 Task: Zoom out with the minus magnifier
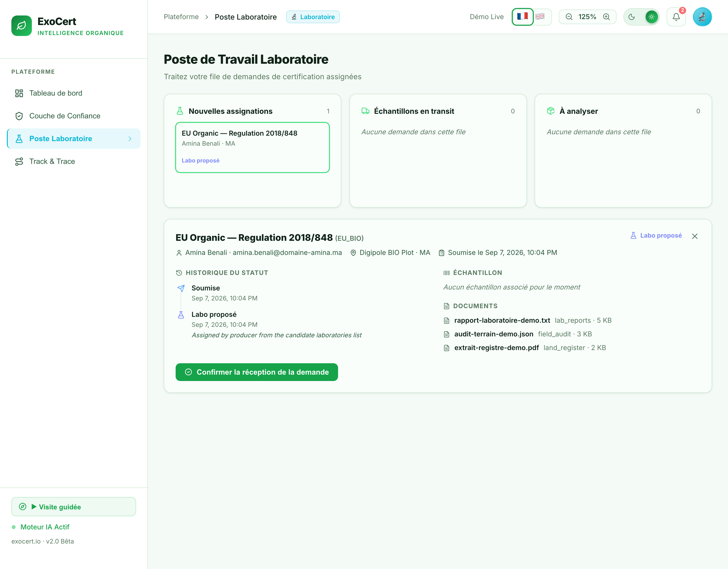tap(569, 17)
